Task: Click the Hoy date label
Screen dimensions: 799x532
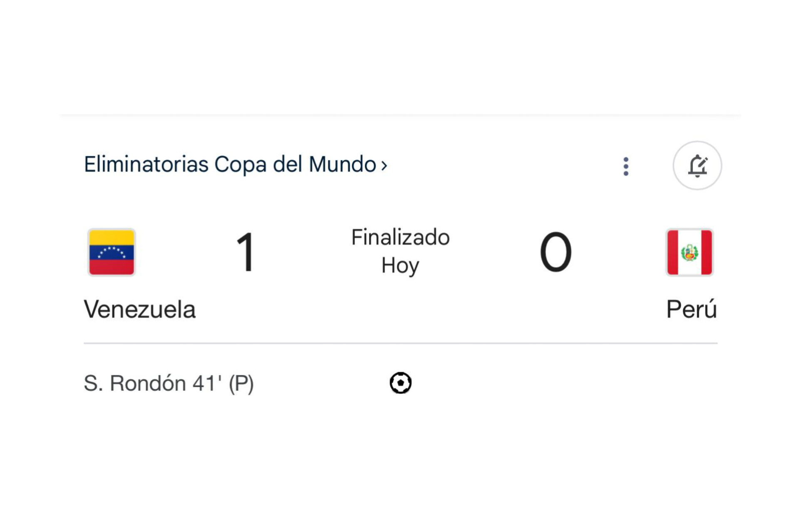Action: coord(400,265)
